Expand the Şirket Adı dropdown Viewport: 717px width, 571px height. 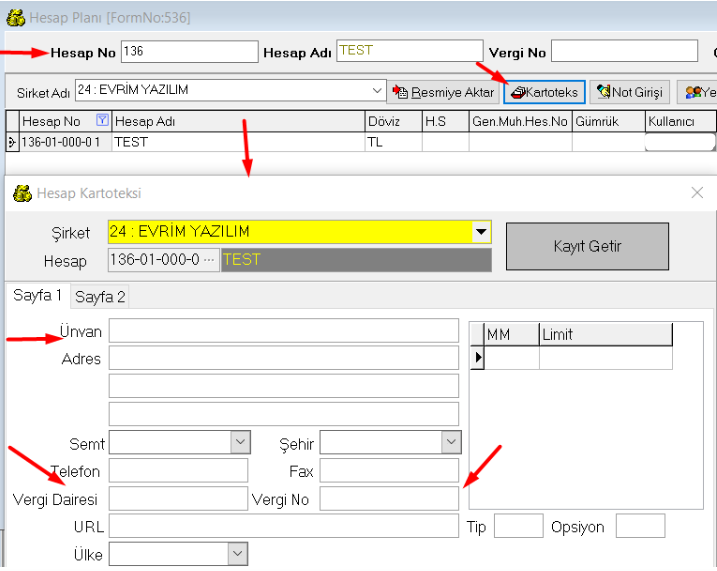coord(377,90)
